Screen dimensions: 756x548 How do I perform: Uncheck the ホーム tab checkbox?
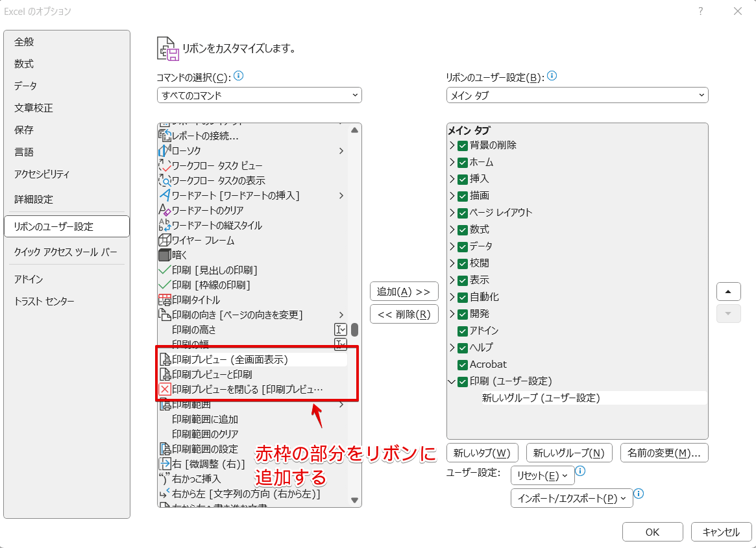click(x=463, y=162)
